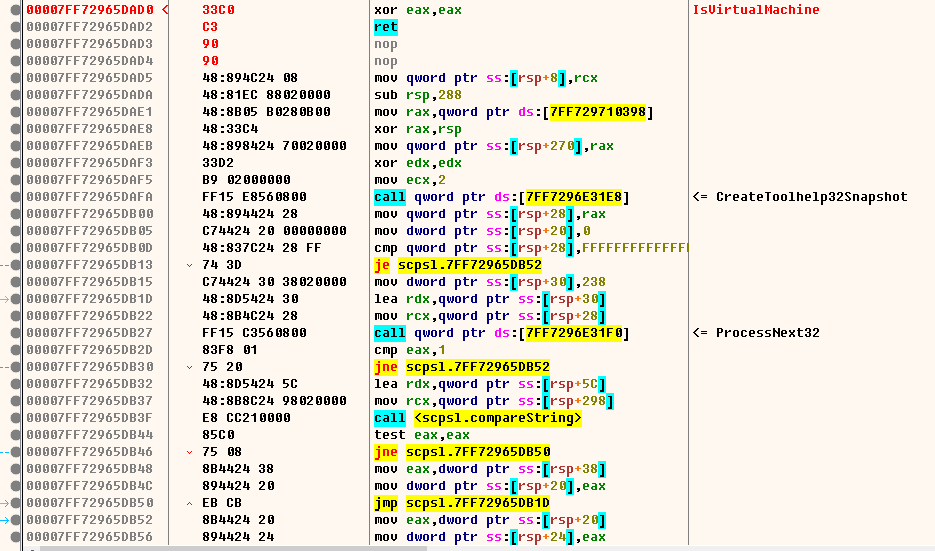Click the IsVirtualMachine comment

coord(756,10)
